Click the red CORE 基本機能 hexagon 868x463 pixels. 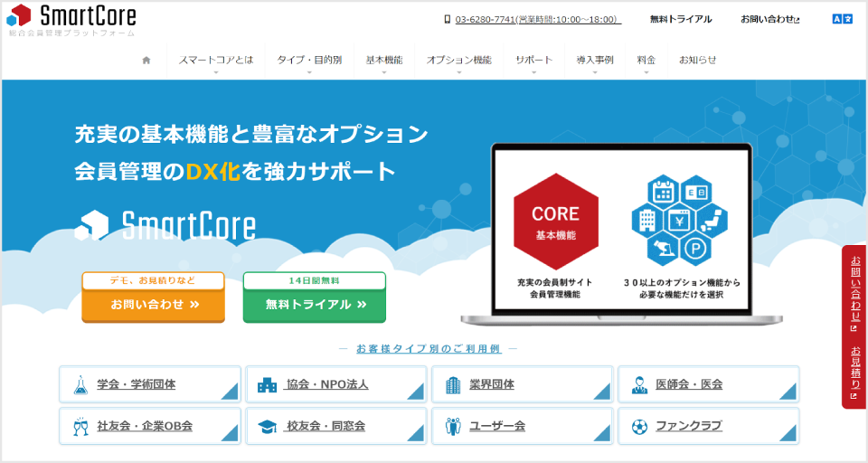556,222
